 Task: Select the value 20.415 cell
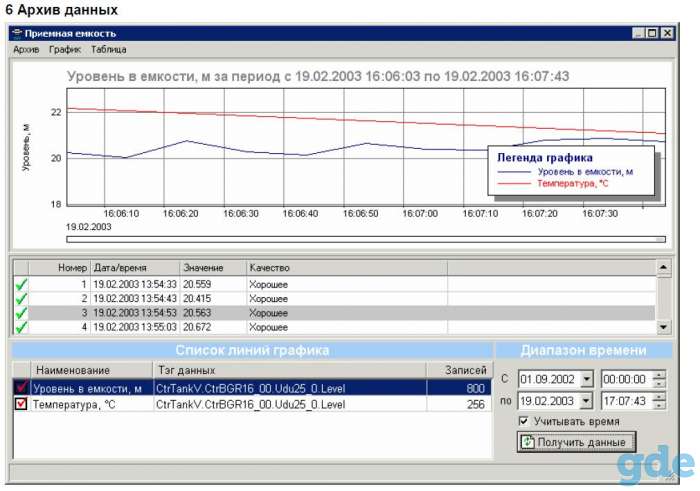click(213, 299)
